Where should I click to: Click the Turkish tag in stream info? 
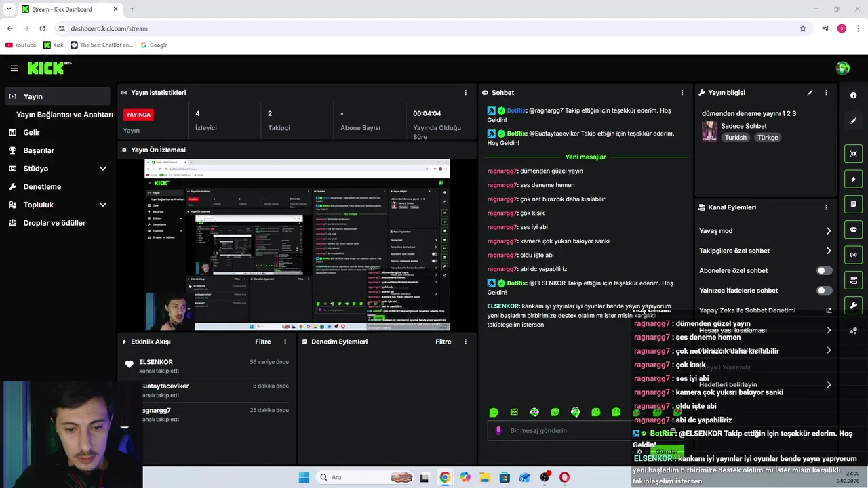pyautogui.click(x=735, y=138)
